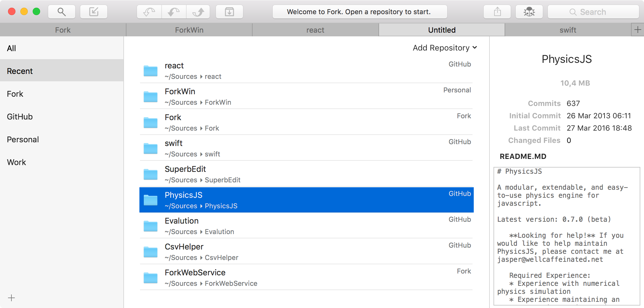Viewport: 644px width, 308px height.
Task: Select the react repository row
Action: click(306, 70)
